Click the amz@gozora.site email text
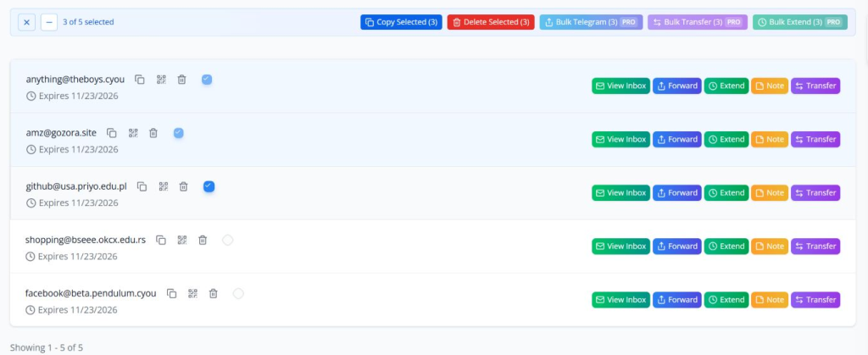 click(x=61, y=133)
